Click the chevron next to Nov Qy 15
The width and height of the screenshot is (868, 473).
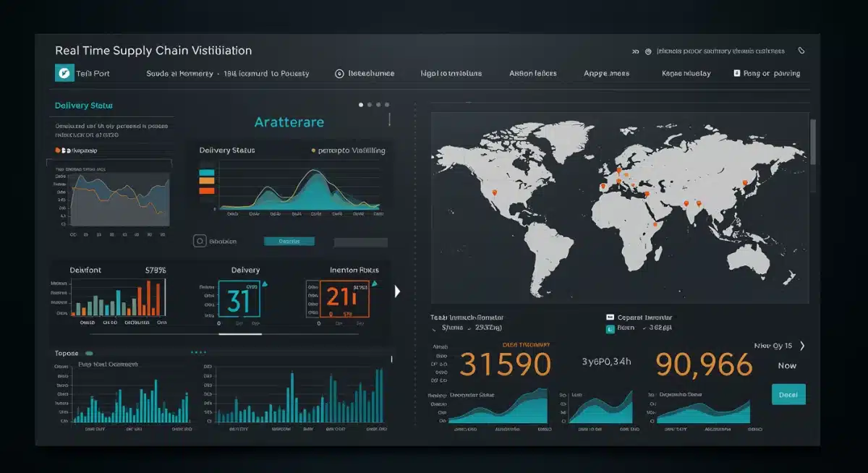click(801, 346)
